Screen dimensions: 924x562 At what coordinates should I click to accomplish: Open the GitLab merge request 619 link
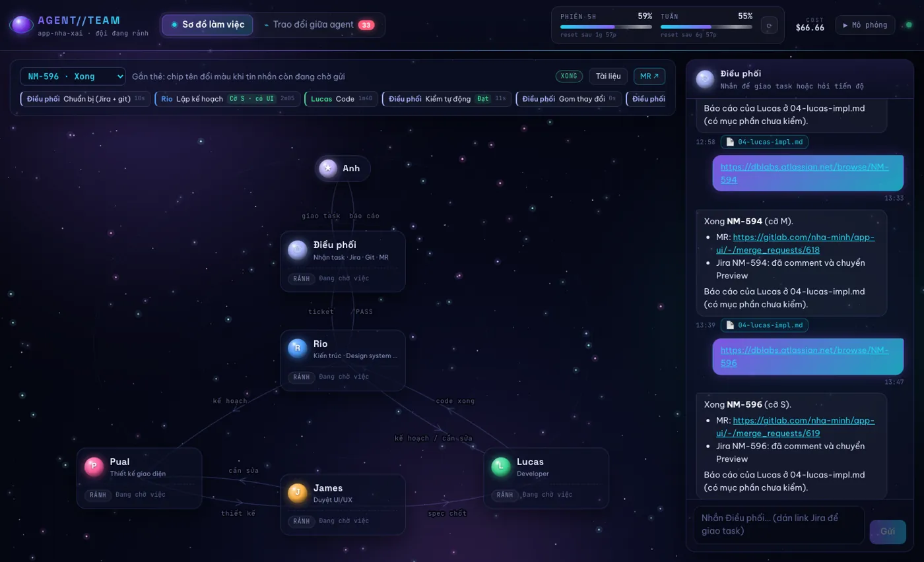795,427
